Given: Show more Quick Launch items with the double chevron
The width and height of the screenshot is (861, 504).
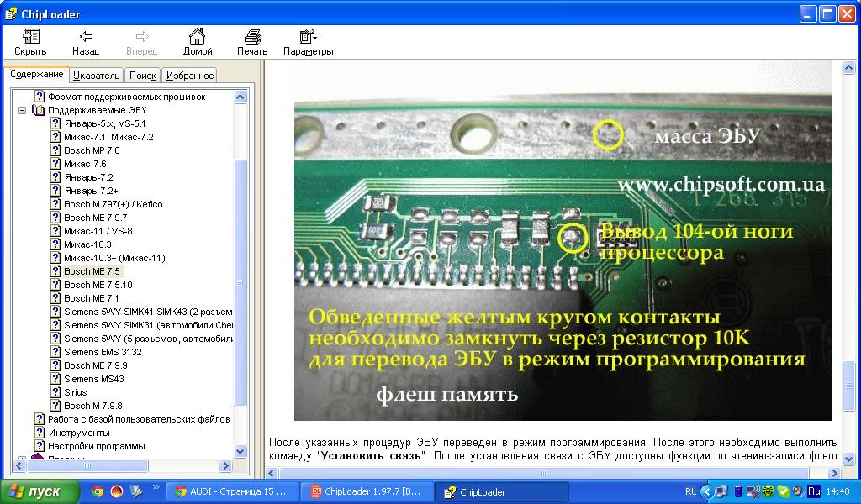Looking at the screenshot, I should coord(156,486).
